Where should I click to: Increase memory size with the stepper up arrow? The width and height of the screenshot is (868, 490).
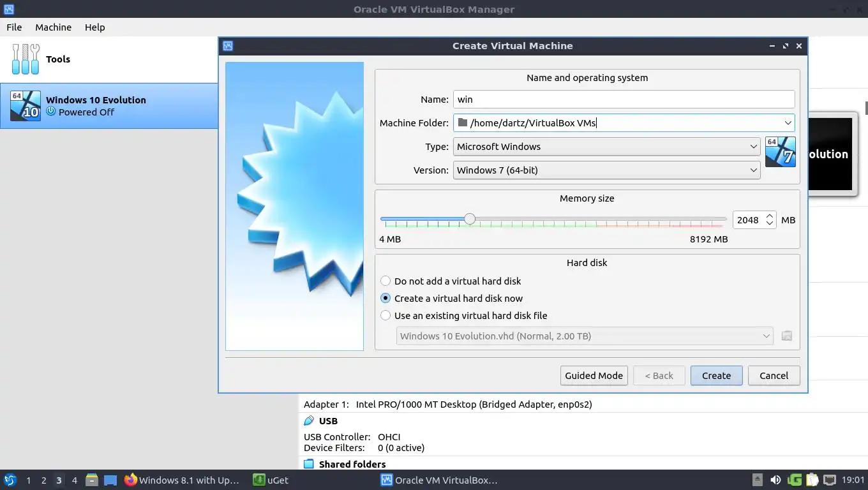[x=770, y=216]
